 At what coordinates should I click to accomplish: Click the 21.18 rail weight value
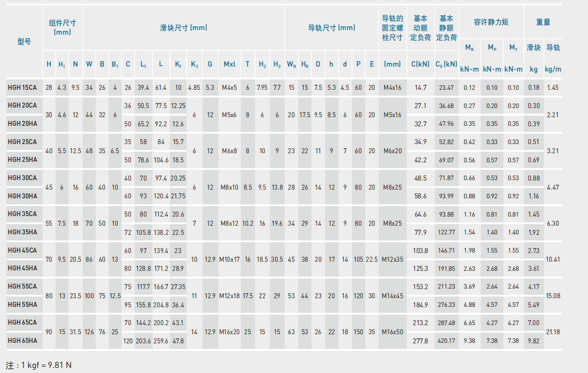point(553,332)
